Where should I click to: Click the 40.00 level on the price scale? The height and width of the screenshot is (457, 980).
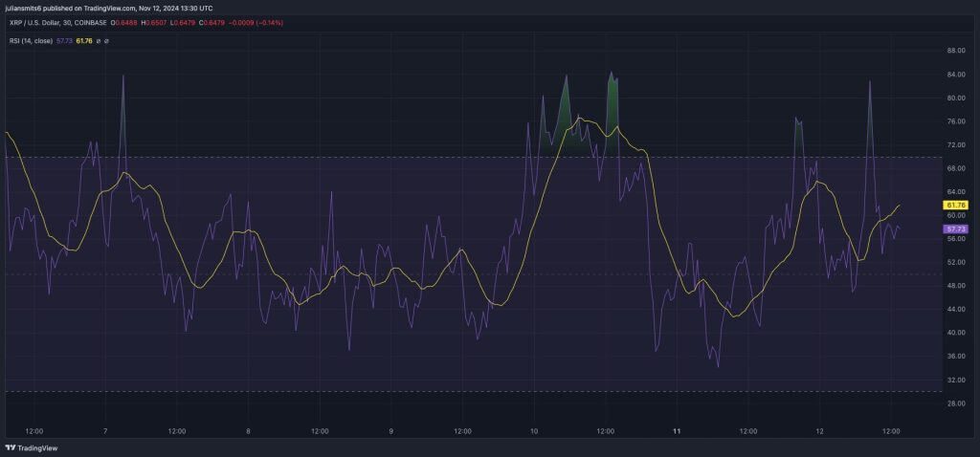point(956,333)
